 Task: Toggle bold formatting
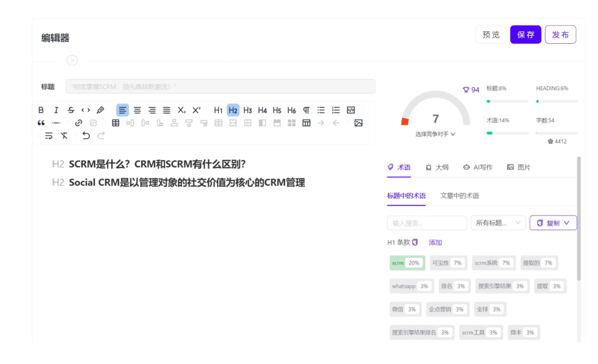41,110
